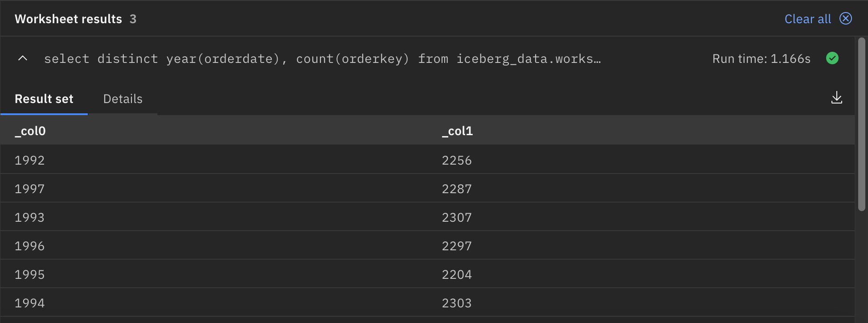Select cell 2307
Image resolution: width=868 pixels, height=323 pixels.
point(457,217)
